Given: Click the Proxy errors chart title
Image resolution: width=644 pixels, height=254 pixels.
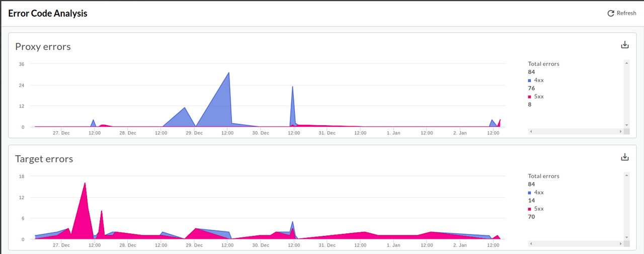Looking at the screenshot, I should [43, 46].
